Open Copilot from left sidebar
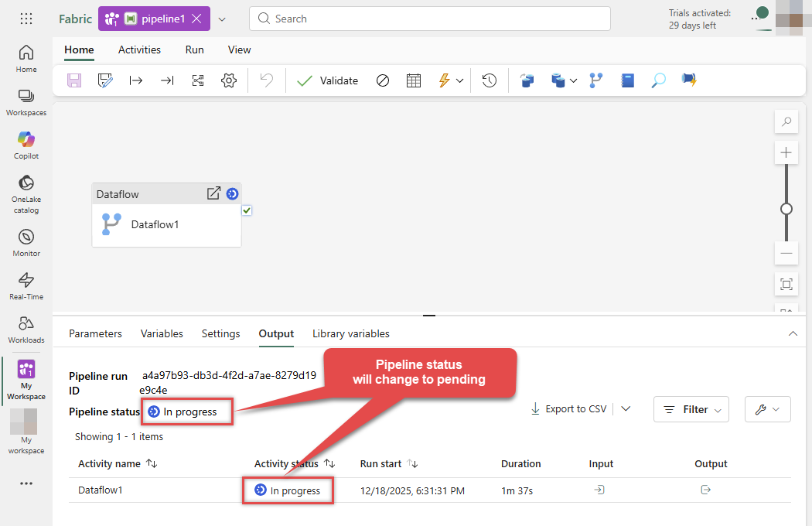This screenshot has width=812, height=526. (26, 145)
